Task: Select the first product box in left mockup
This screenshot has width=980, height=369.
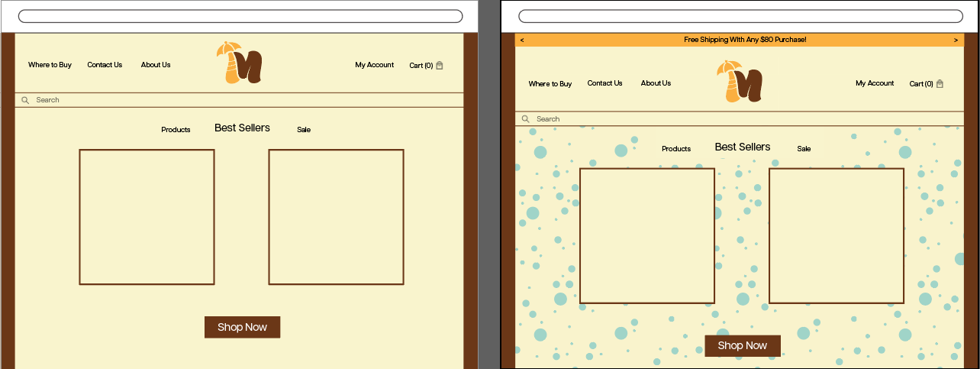Action: [147, 217]
